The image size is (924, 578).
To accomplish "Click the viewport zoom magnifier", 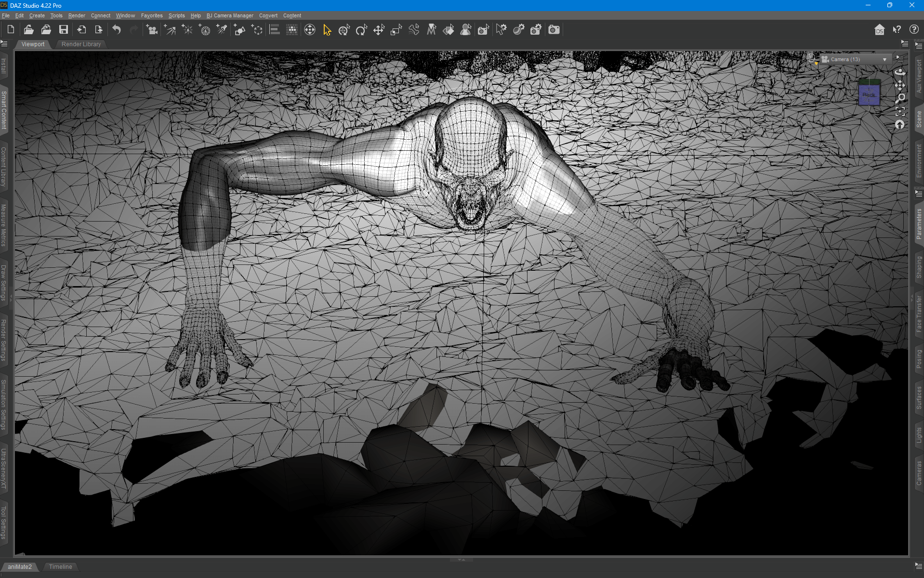I will tap(899, 98).
